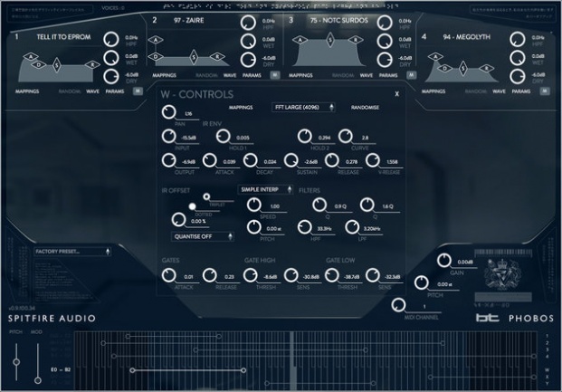Open MAPPINGS tab of source 1
This screenshot has height=392, width=562.
tap(27, 91)
